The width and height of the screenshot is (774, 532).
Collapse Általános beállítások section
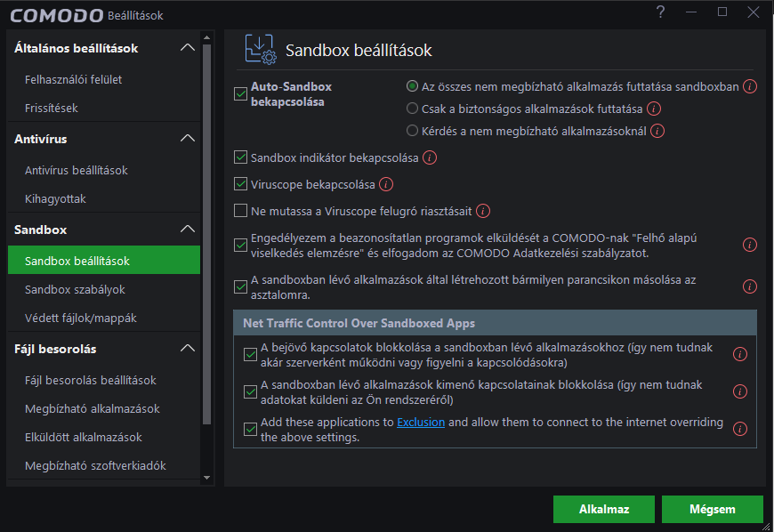(188, 48)
